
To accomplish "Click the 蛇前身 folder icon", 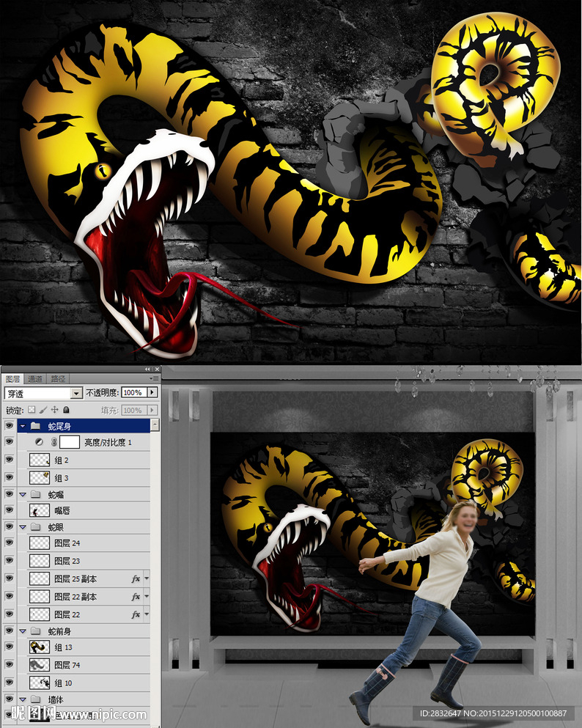I will tap(35, 631).
